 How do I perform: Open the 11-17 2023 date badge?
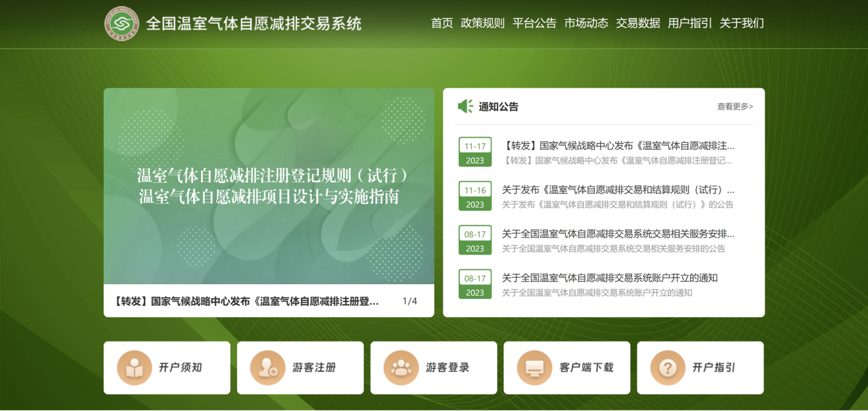coord(475,153)
